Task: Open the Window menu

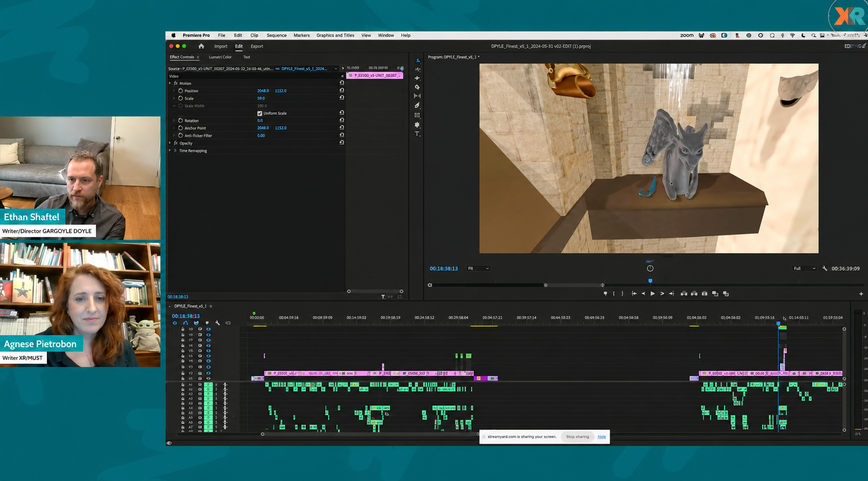Action: [386, 36]
